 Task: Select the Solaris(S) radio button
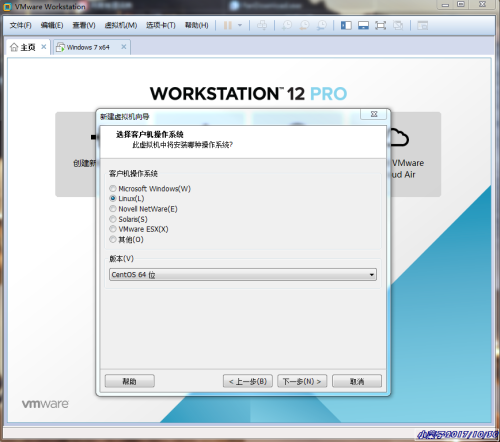pos(113,219)
